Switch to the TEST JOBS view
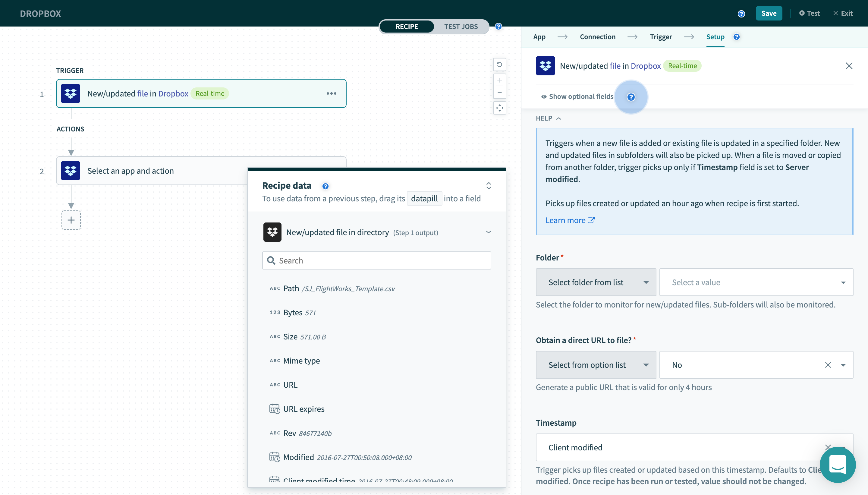868x495 pixels. (461, 27)
